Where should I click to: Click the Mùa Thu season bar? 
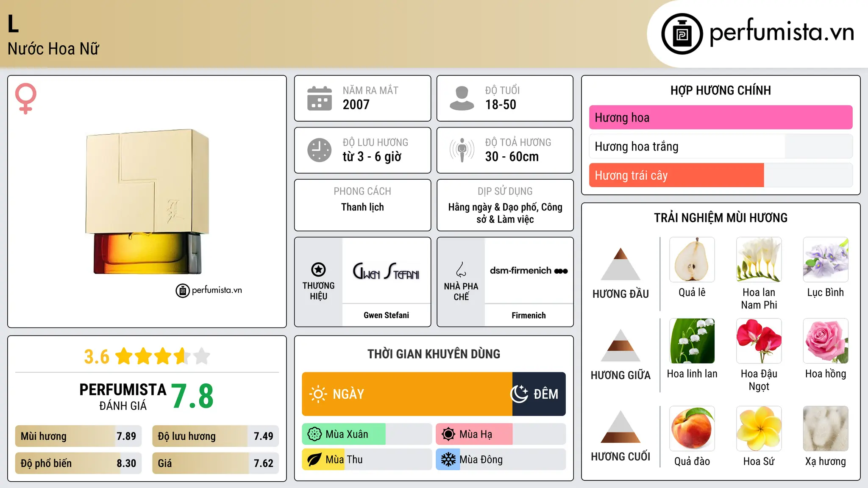(x=367, y=460)
